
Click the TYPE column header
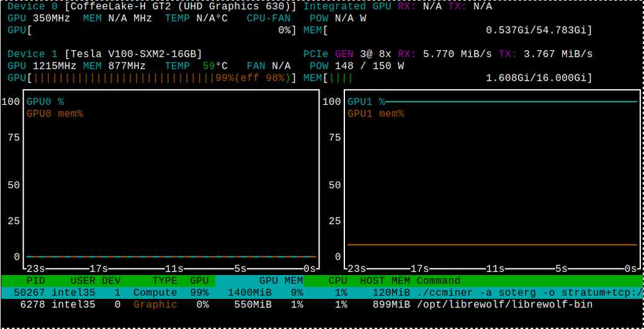(x=164, y=281)
